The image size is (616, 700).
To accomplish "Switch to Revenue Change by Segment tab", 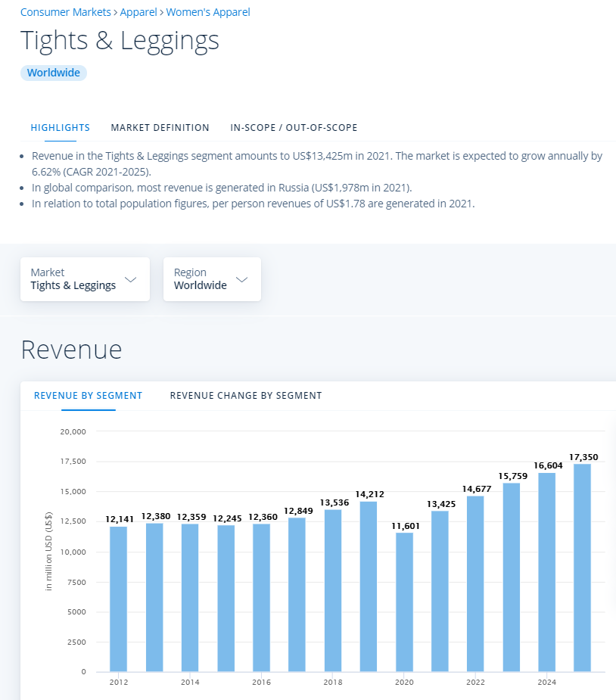I will point(246,395).
